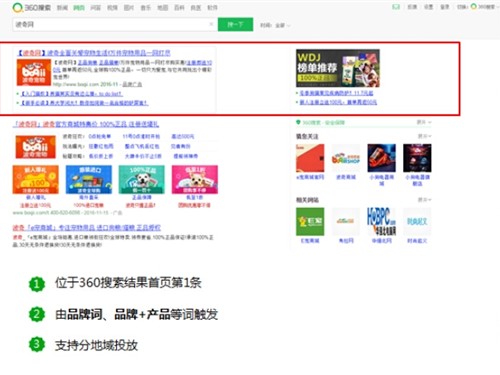Click the 360搜索 logo at top left
This screenshot has height=375, width=500.
click(x=32, y=7)
